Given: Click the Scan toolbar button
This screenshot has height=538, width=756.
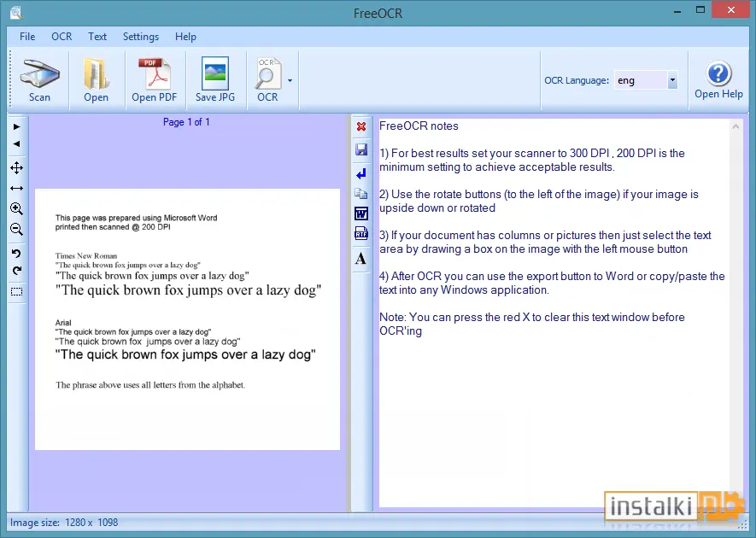Looking at the screenshot, I should [39, 80].
